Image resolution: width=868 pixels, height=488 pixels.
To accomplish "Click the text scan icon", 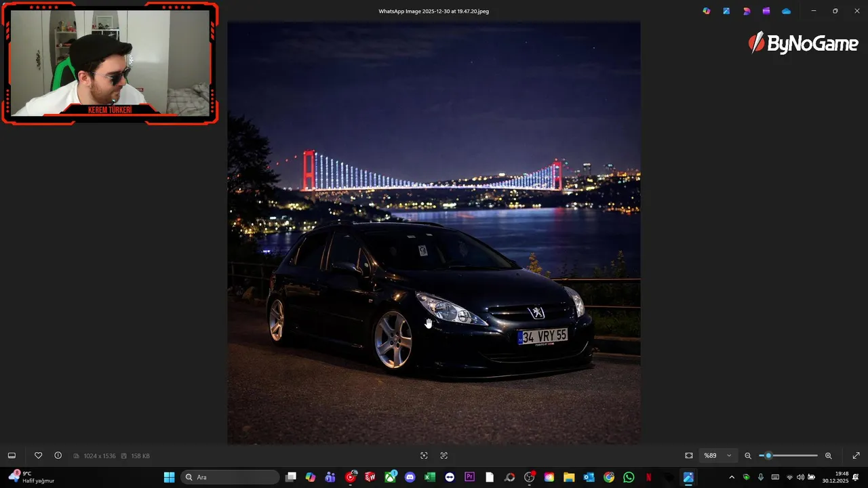I will (x=444, y=455).
